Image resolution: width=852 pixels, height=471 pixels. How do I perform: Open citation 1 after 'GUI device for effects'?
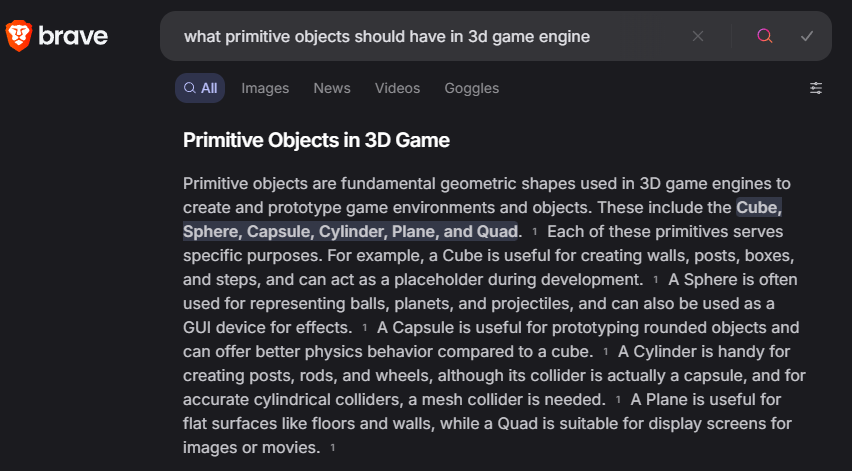[x=365, y=328]
